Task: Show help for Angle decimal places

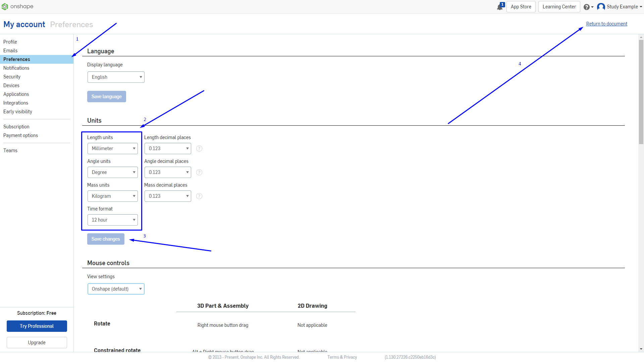Action: pyautogui.click(x=199, y=172)
